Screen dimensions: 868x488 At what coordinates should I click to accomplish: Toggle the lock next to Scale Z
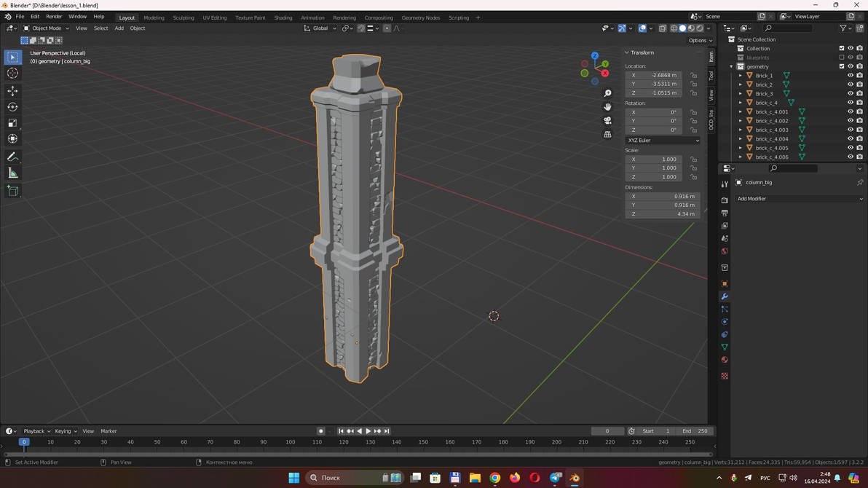(693, 177)
